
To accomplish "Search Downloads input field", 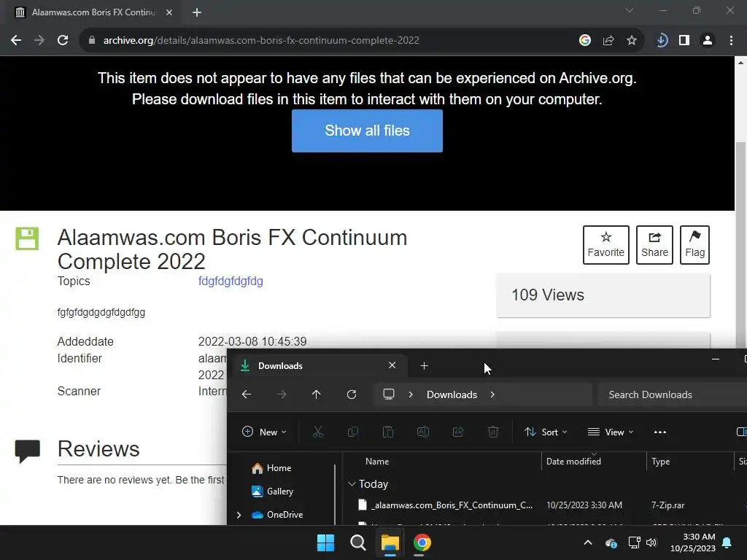I will coord(672,394).
